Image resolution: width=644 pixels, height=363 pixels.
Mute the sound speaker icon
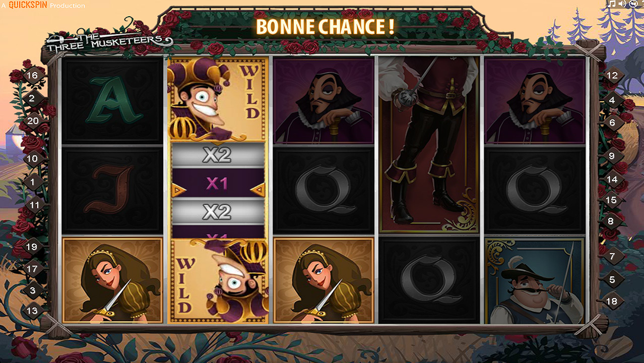(622, 4)
